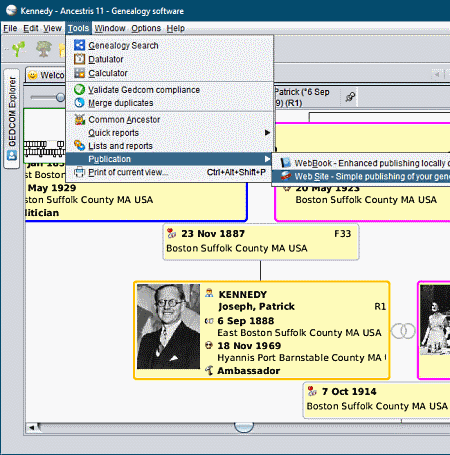Click the green Validate Gedcom checkmark icon
The image size is (450, 455).
pyautogui.click(x=79, y=89)
